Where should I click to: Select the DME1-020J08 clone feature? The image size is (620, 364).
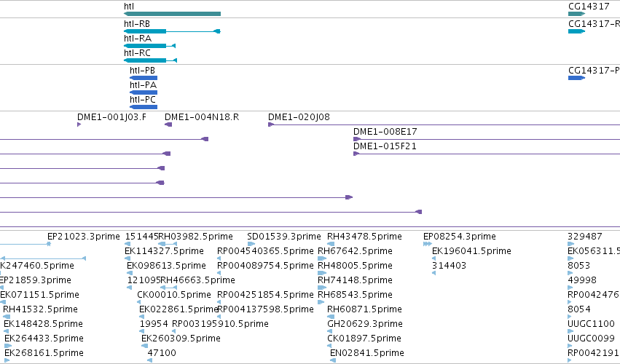(444, 125)
